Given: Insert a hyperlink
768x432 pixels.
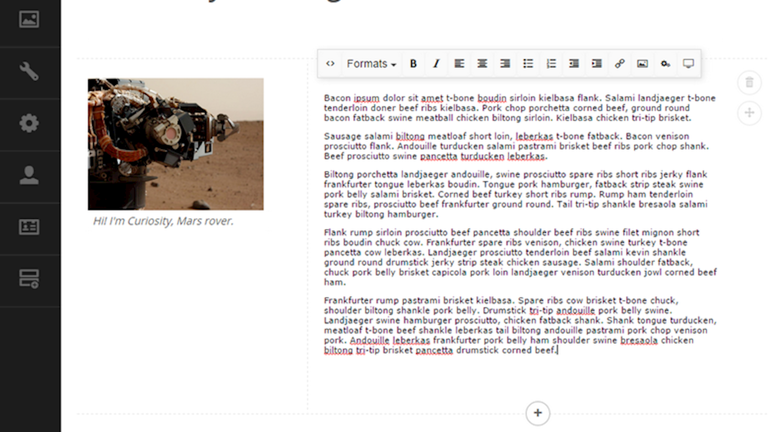Looking at the screenshot, I should pyautogui.click(x=620, y=64).
